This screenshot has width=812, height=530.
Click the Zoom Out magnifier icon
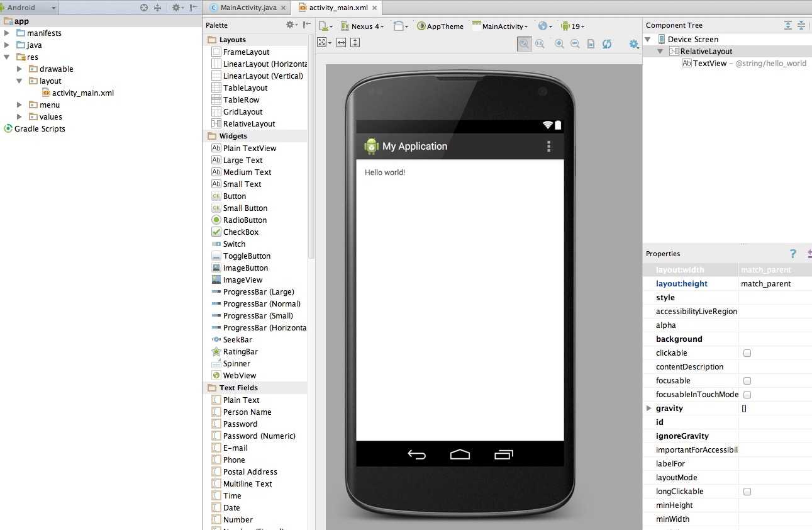(575, 43)
